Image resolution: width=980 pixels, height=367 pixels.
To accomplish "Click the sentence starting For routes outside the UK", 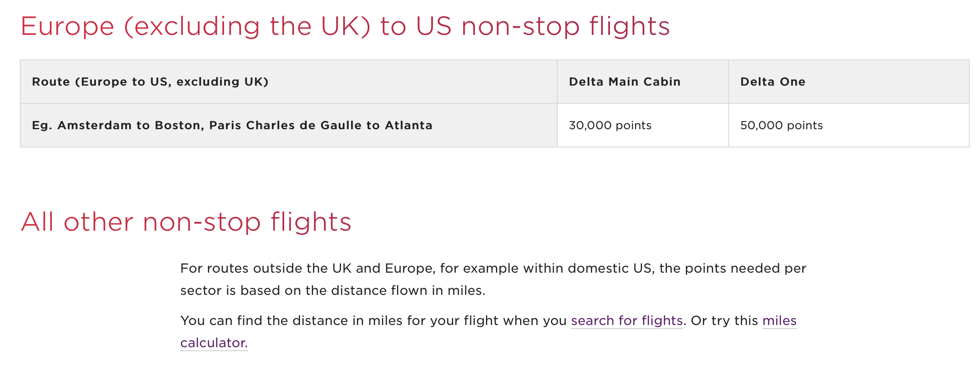I will (x=493, y=279).
